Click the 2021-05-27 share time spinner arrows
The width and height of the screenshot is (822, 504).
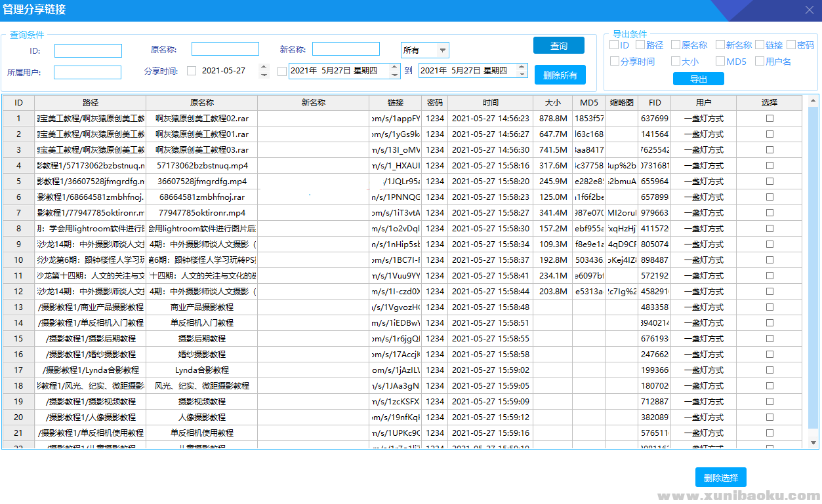264,71
